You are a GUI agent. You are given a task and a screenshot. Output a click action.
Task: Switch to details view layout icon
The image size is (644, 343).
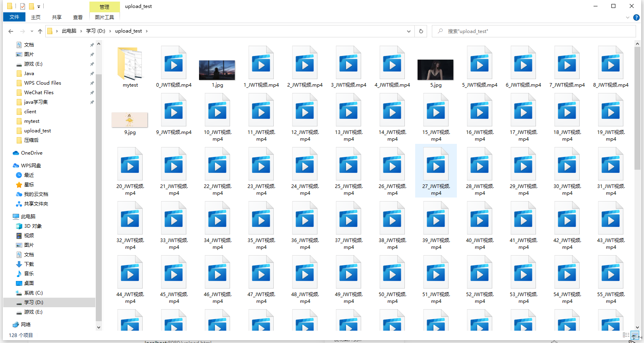click(626, 335)
